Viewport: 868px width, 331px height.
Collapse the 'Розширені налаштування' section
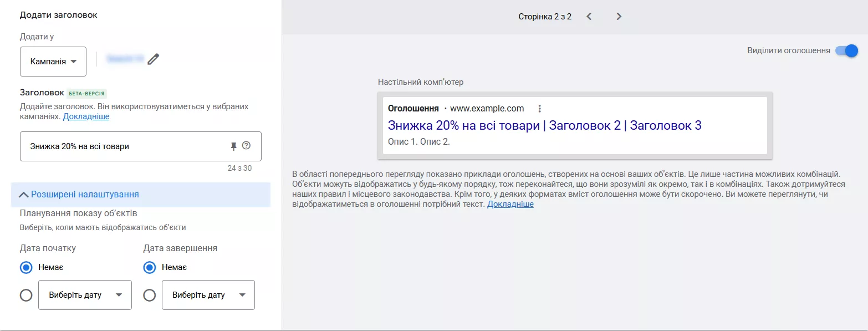[x=79, y=195]
